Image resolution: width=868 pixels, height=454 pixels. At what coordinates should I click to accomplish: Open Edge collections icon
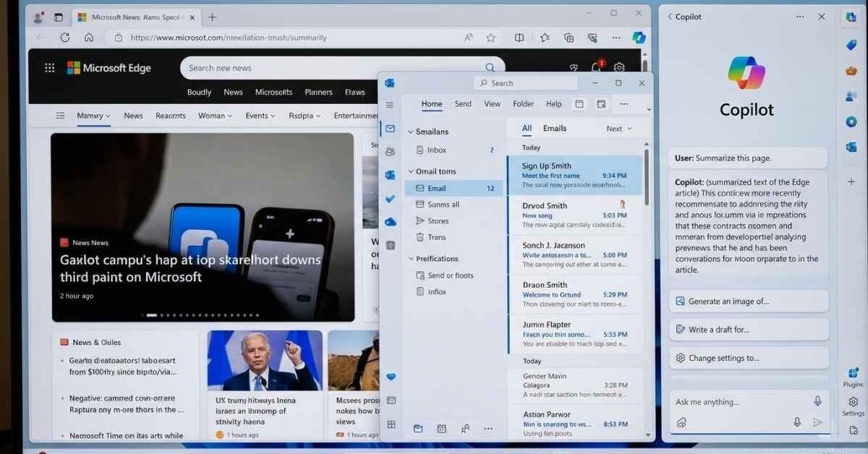(569, 38)
